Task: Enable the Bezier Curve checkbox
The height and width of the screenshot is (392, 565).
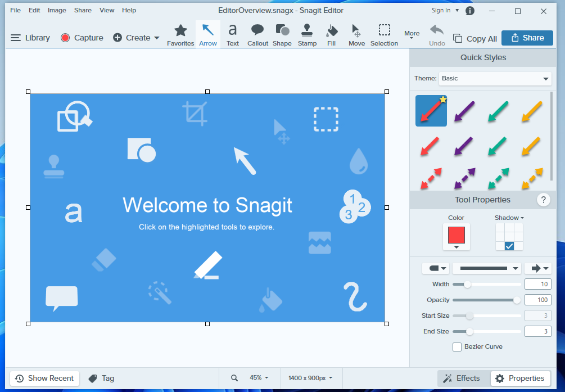Action: pyautogui.click(x=457, y=347)
